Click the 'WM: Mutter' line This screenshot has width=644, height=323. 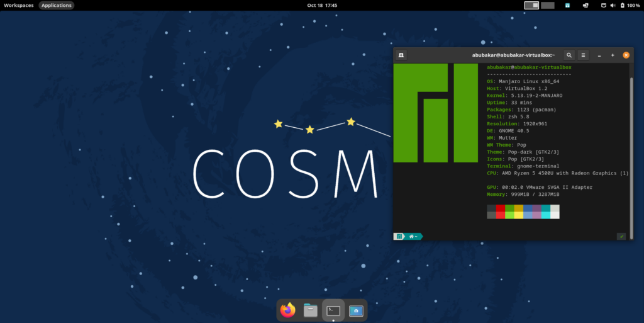[502, 138]
